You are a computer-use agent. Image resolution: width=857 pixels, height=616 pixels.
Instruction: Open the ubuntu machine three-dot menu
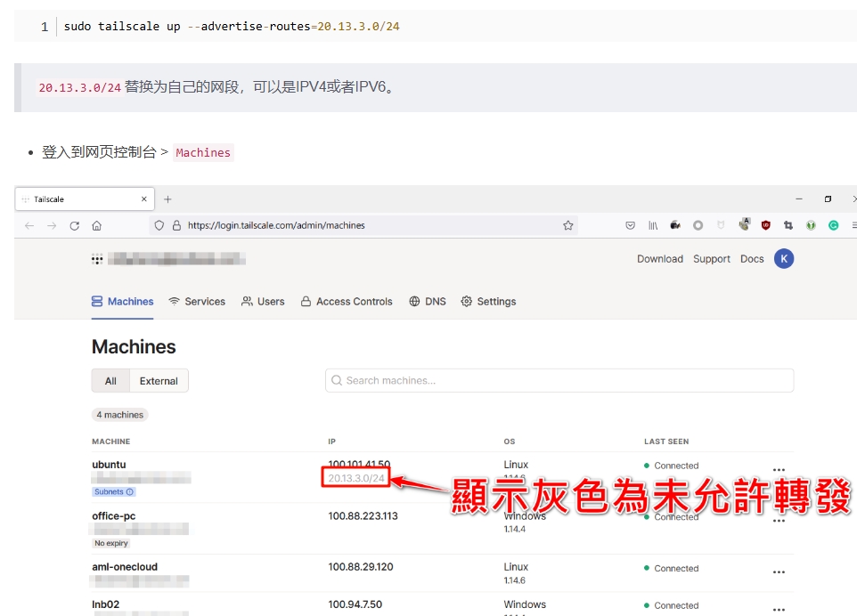(779, 470)
